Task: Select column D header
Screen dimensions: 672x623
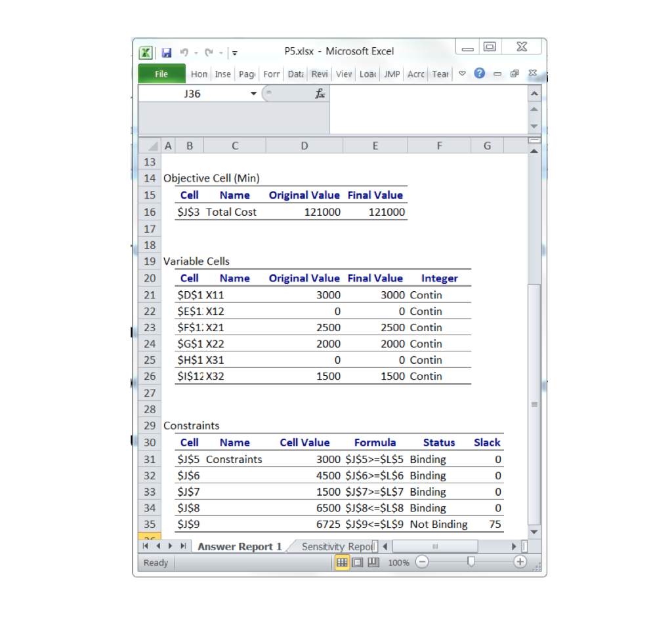Action: (304, 146)
